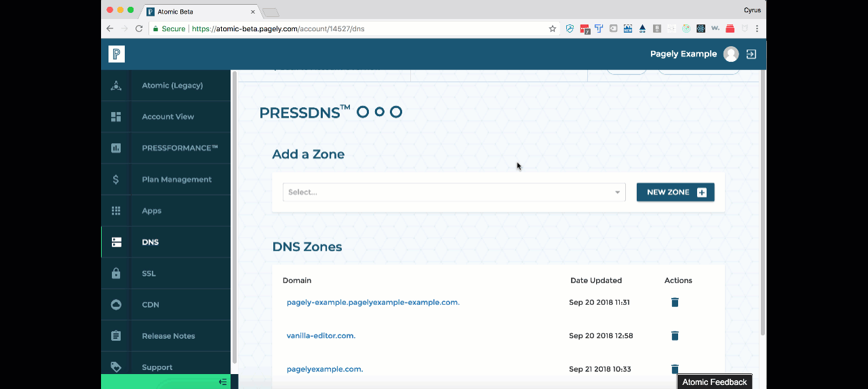Click the DNS Zones heading

click(x=307, y=246)
